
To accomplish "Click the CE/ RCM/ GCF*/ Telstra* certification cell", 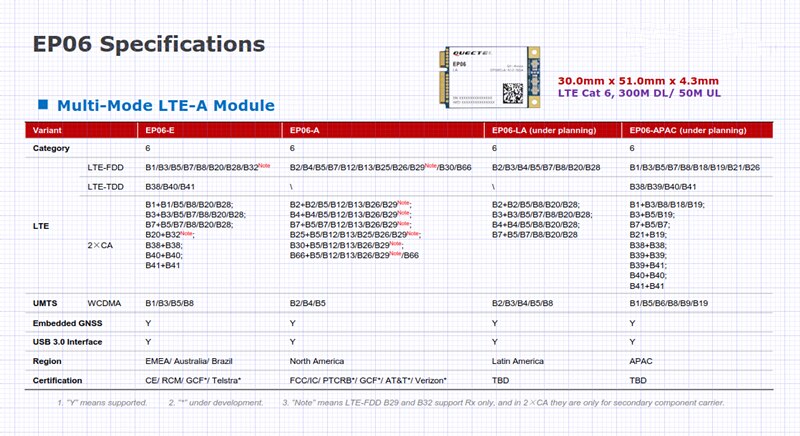I will [193, 381].
